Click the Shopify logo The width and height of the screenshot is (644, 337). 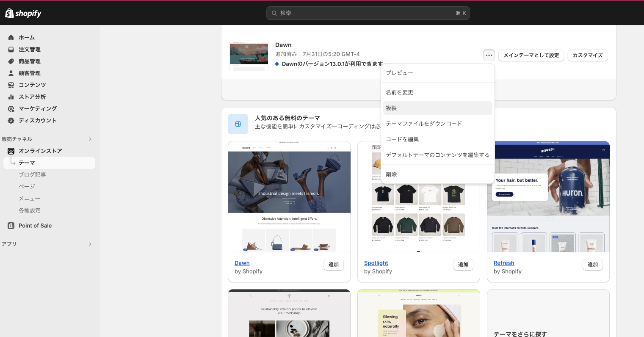click(23, 13)
